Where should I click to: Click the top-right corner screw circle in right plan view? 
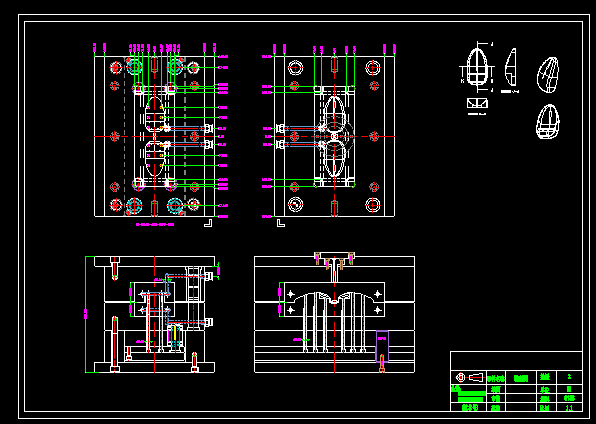coord(373,68)
